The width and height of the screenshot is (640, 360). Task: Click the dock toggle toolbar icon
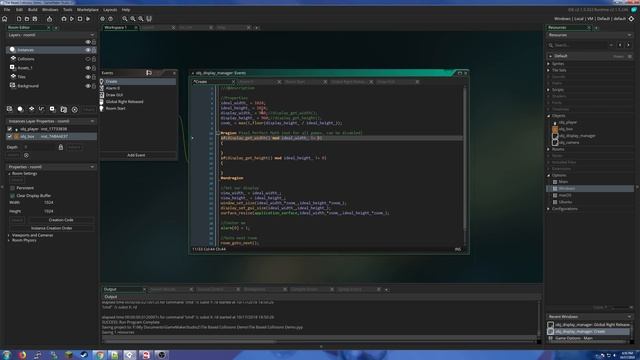tap(149, 19)
